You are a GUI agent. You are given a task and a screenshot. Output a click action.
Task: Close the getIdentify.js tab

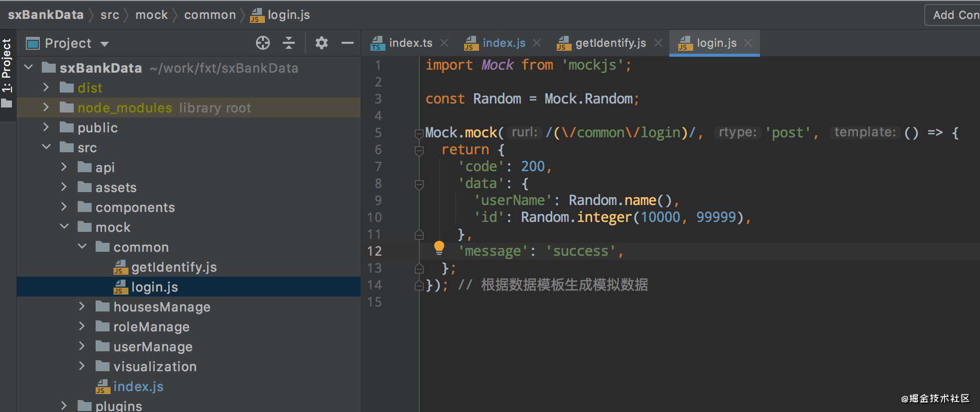(658, 43)
